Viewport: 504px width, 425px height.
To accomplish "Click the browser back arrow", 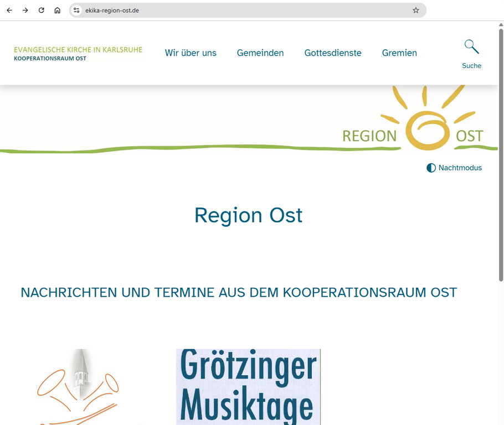I will pyautogui.click(x=9, y=11).
